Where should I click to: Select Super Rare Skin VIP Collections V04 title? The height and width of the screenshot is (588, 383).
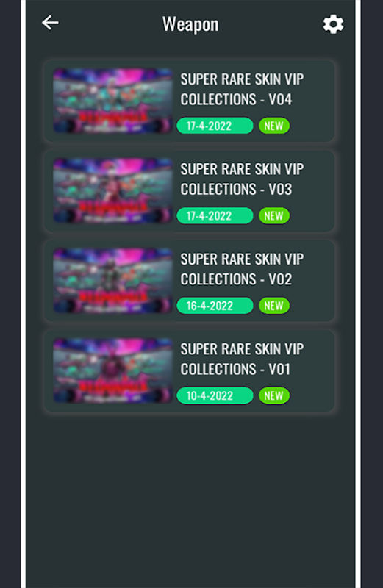242,89
